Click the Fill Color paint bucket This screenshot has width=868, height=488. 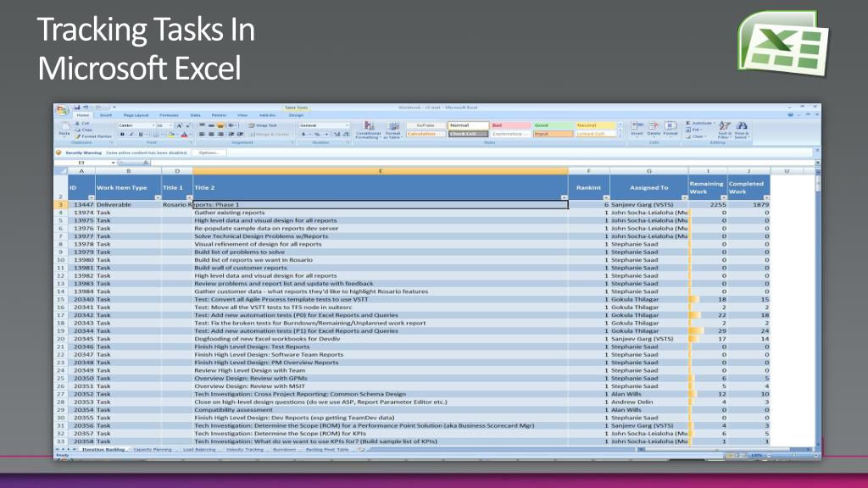click(171, 135)
